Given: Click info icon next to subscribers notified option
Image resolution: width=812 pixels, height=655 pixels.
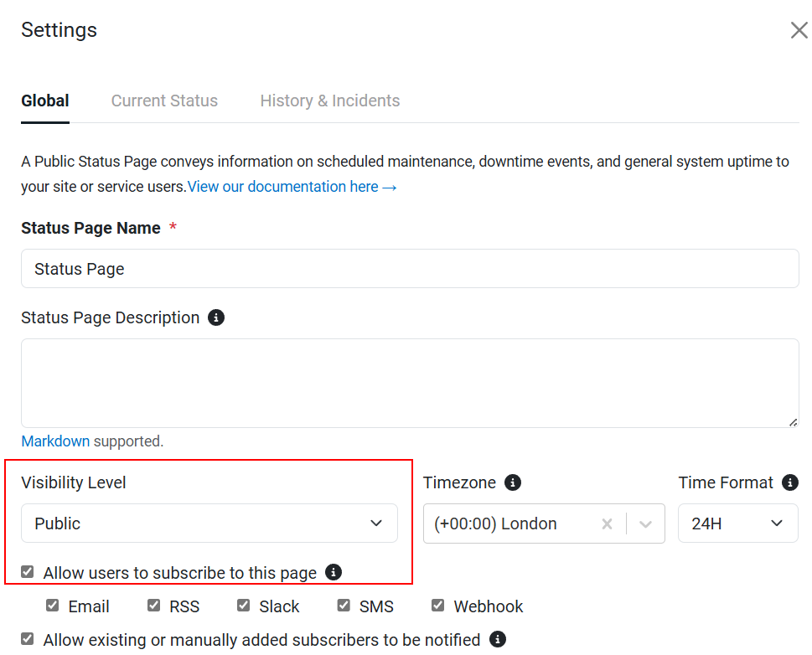Looking at the screenshot, I should [x=497, y=639].
